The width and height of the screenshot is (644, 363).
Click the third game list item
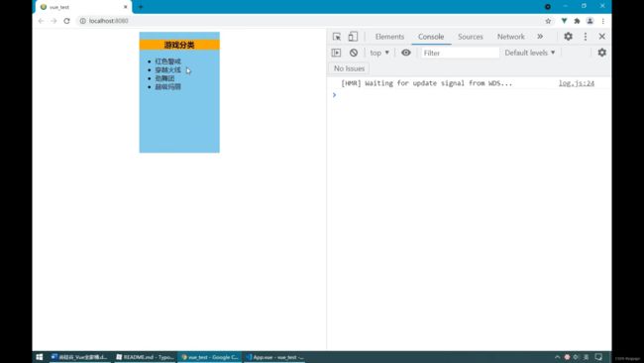(x=164, y=78)
